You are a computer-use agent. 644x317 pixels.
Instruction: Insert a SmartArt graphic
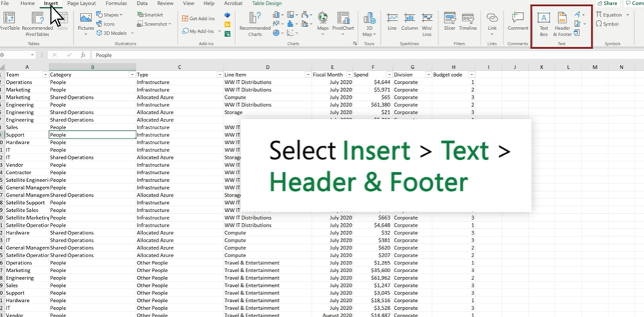tap(150, 15)
